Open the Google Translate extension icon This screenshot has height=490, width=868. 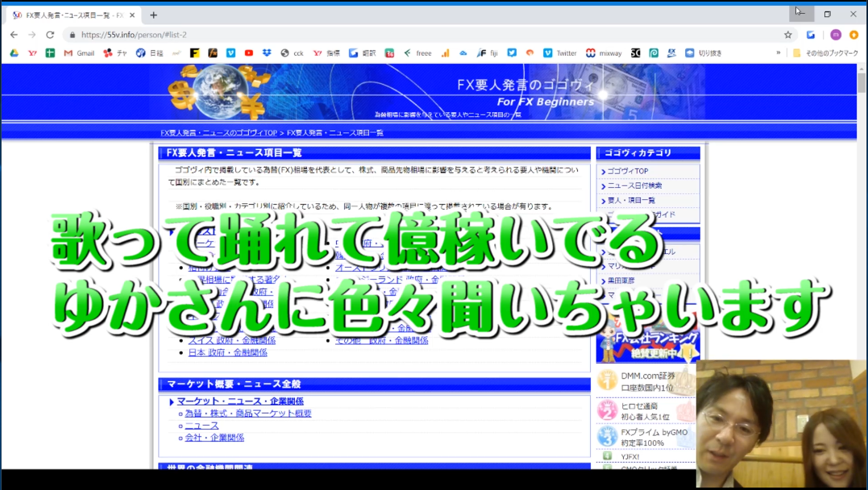(811, 35)
